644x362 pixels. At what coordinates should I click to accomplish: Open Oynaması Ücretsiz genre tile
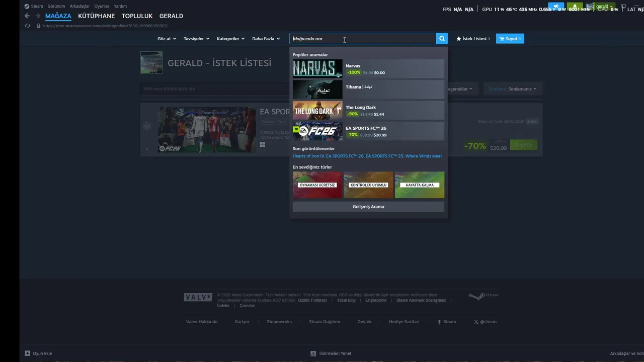click(317, 185)
